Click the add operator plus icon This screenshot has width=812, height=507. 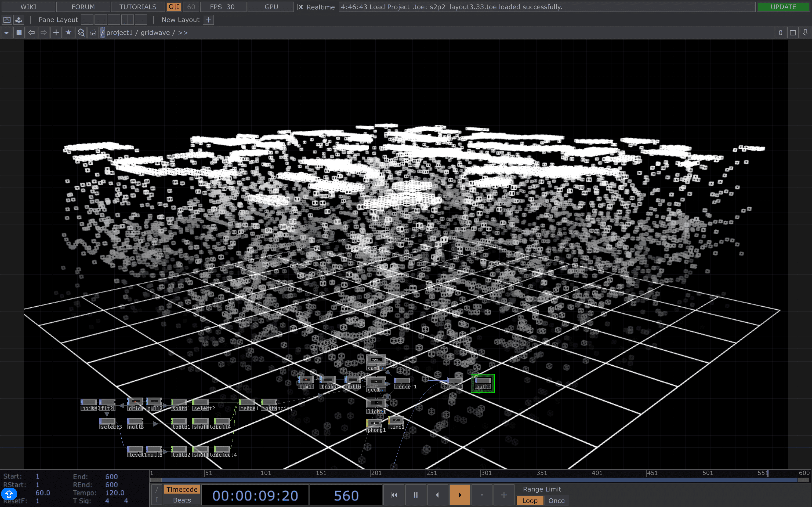pos(56,32)
